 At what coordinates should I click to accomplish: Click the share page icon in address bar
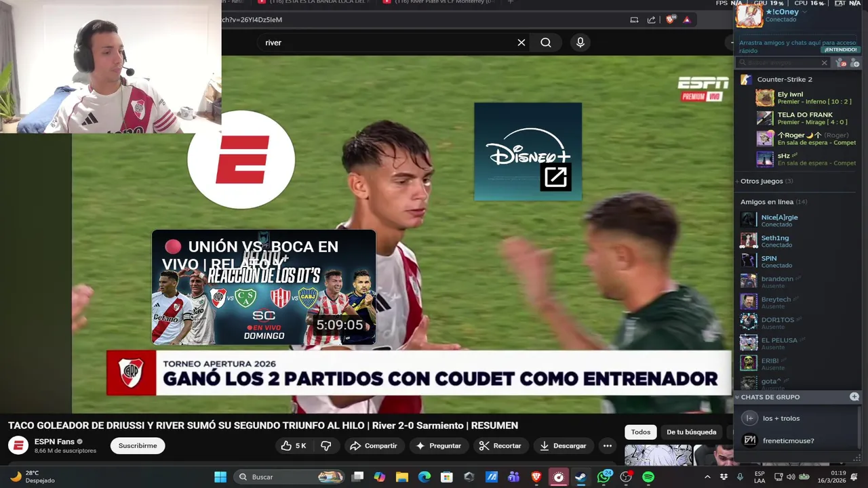click(652, 20)
